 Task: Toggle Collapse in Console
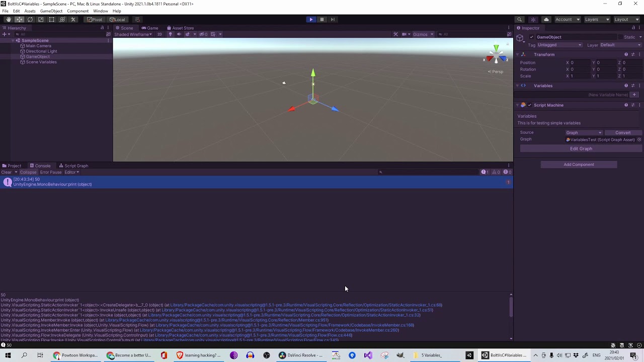tap(28, 172)
